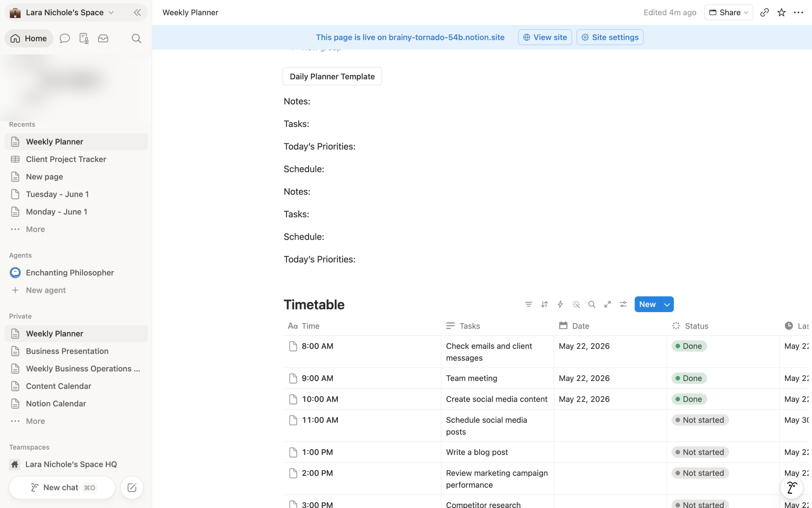Click the Weekly Planner breadcrumb title
The height and width of the screenshot is (508, 812).
pyautogui.click(x=190, y=12)
